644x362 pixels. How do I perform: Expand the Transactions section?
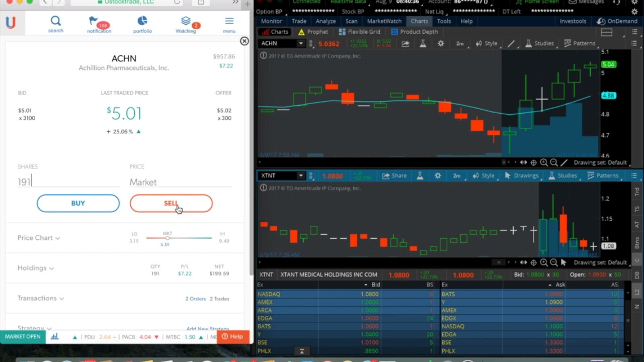point(41,298)
